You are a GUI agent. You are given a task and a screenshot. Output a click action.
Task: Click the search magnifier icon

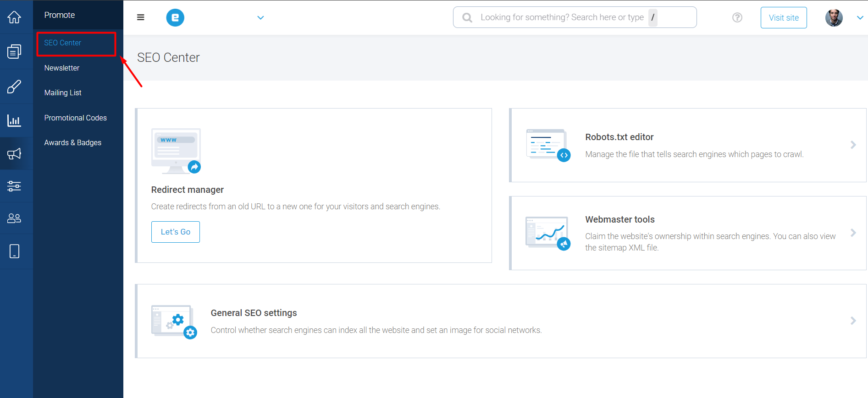467,17
